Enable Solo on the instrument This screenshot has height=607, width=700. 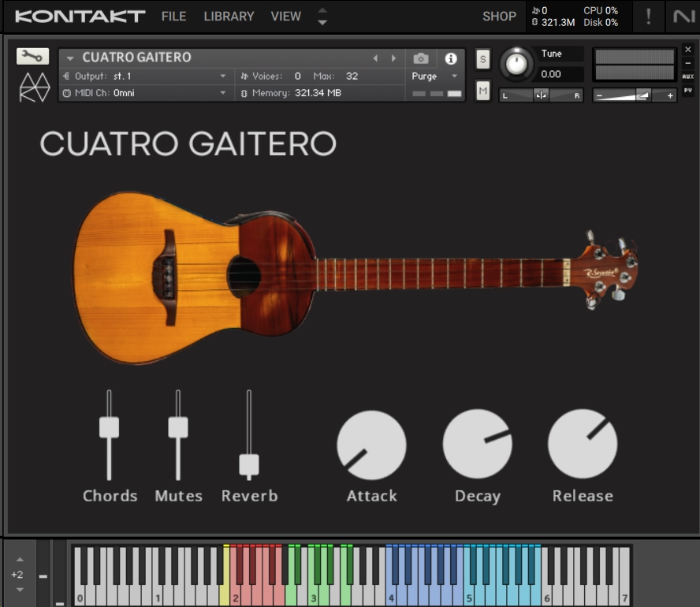(x=482, y=58)
